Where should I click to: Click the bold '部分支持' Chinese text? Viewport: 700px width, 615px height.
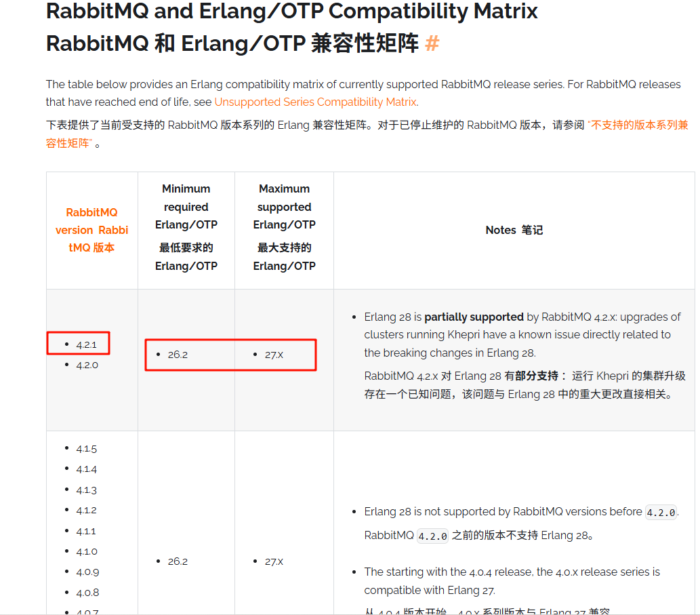coord(537,376)
